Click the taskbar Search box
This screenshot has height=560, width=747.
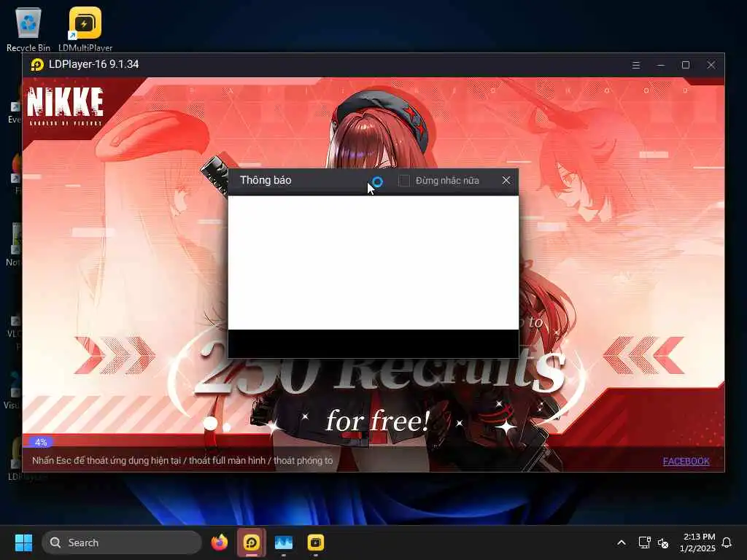pos(122,542)
